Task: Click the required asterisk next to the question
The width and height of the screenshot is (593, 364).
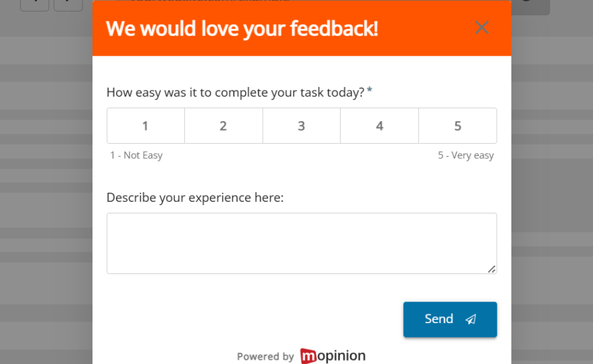Action: coord(369,89)
